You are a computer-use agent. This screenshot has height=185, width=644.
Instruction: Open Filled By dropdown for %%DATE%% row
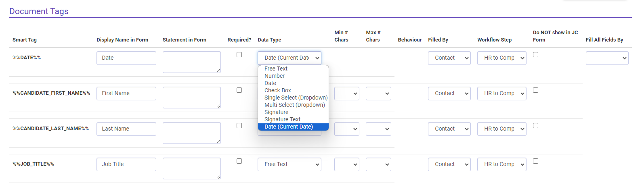coord(449,58)
